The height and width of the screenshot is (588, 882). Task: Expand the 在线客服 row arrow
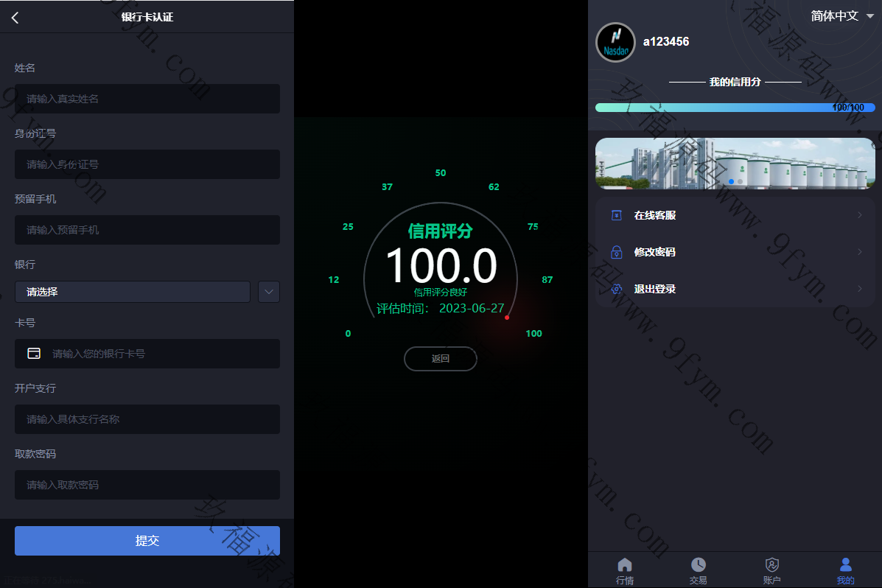(859, 215)
